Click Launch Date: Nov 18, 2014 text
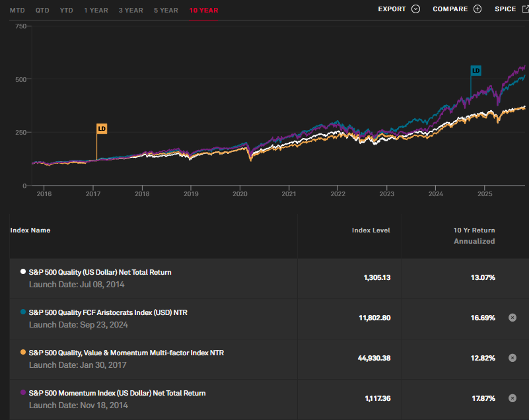The height and width of the screenshot is (420, 529). pos(79,405)
